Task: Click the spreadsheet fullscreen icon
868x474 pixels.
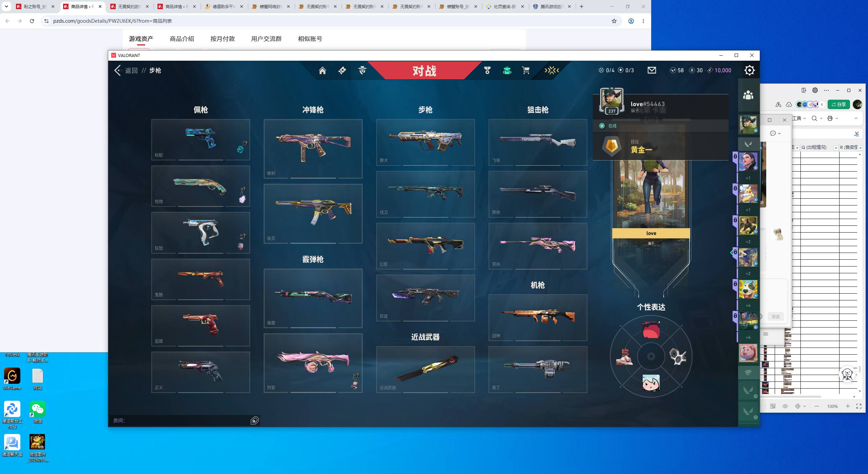Action: click(859, 406)
